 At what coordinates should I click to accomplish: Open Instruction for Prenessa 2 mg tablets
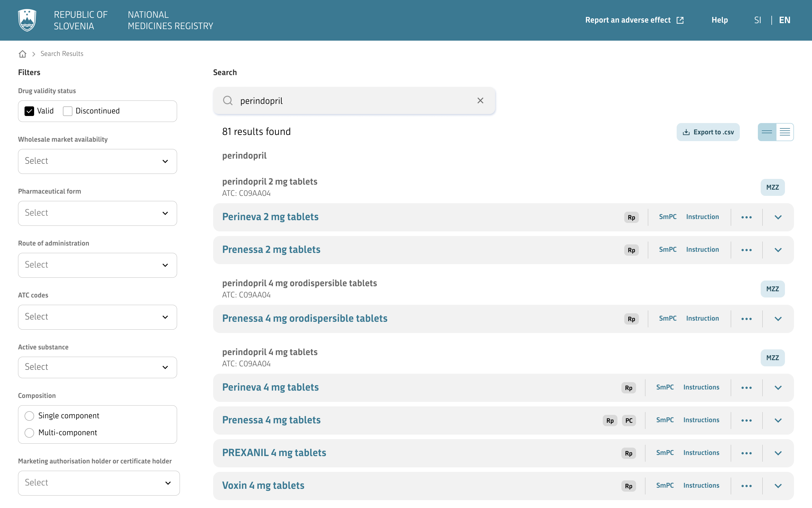(702, 250)
